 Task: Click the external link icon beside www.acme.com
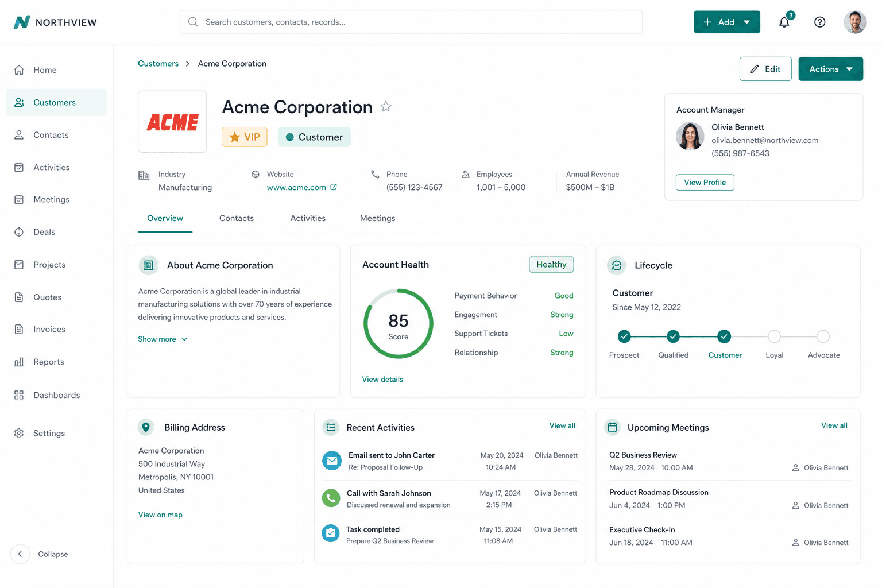334,187
